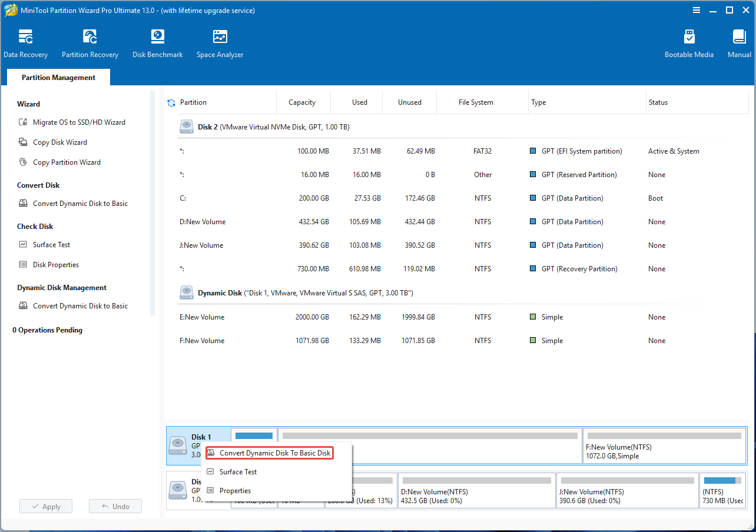
Task: Open the hamburger menu at top right
Action: pos(697,10)
